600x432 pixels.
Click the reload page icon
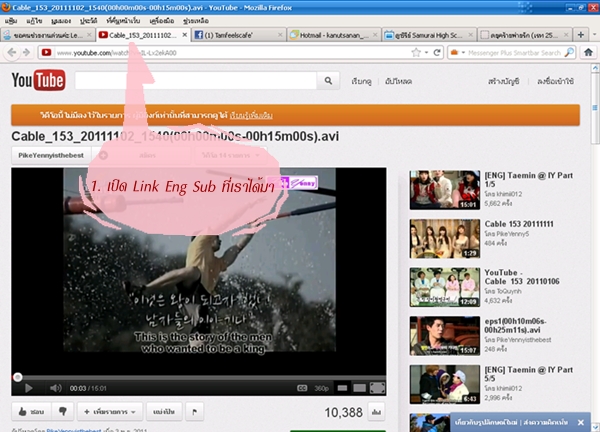tap(437, 52)
